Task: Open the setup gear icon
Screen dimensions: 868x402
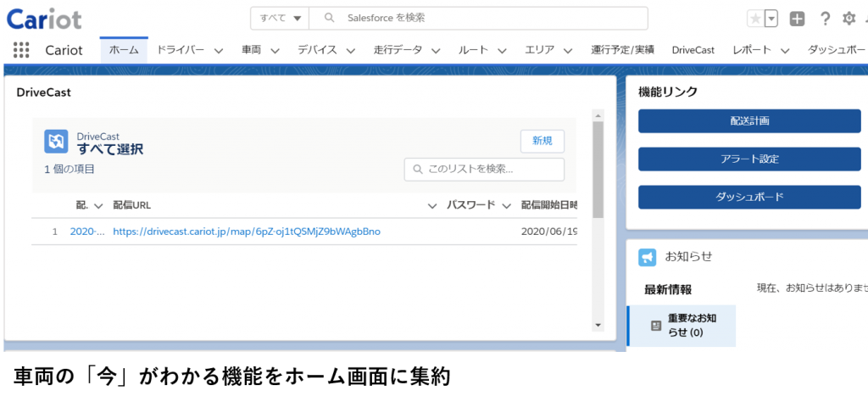Action: pos(849,19)
